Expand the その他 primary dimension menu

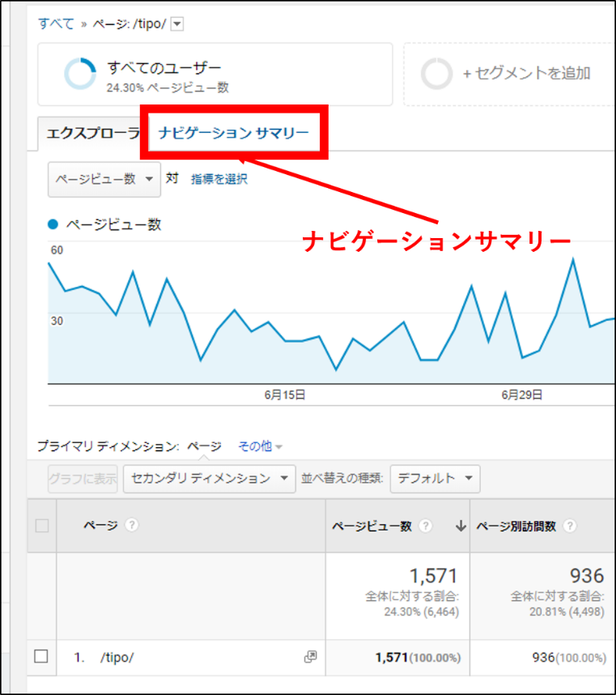[x=260, y=446]
